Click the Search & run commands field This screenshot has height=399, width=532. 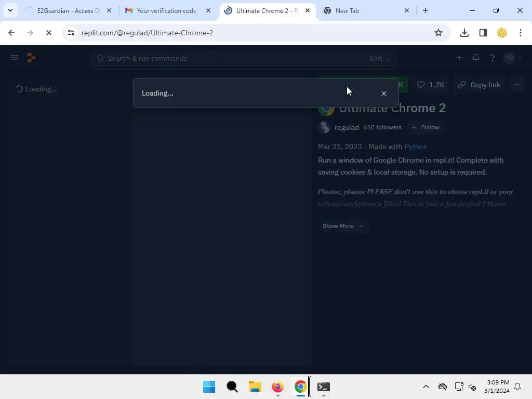coord(243,58)
